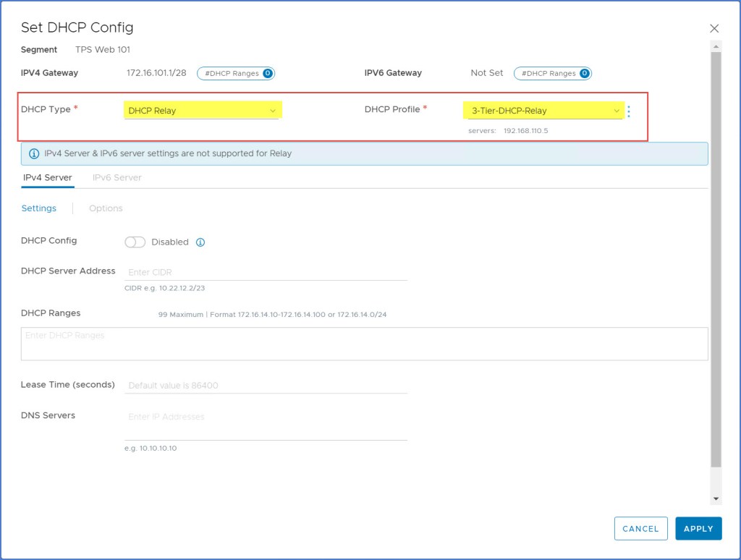Open the DHCP Type dropdown

[x=202, y=111]
